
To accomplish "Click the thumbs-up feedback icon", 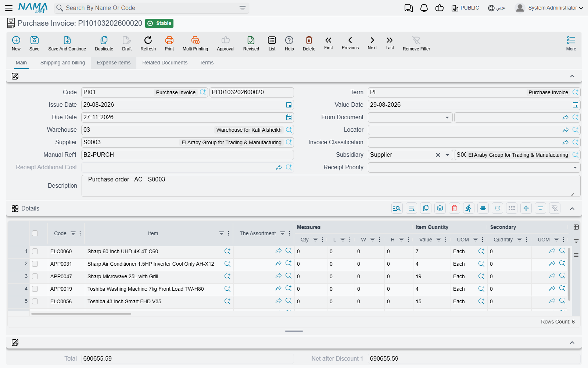I will click(440, 8).
